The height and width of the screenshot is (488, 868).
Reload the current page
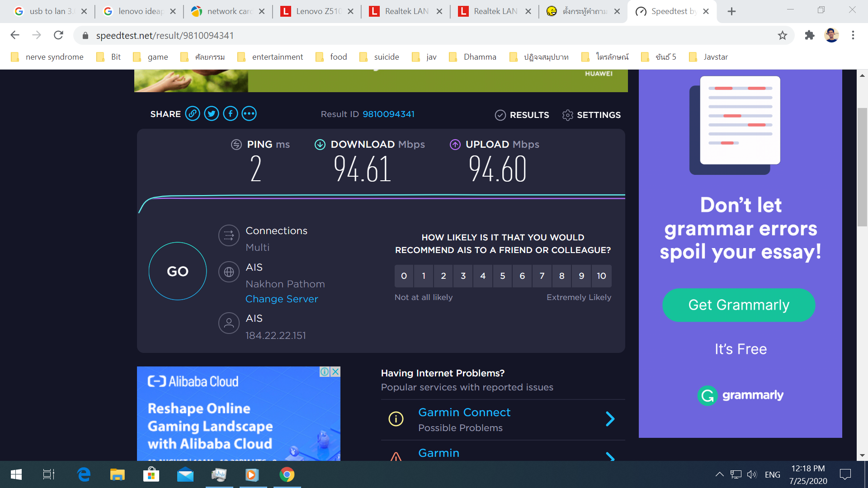[x=58, y=35]
